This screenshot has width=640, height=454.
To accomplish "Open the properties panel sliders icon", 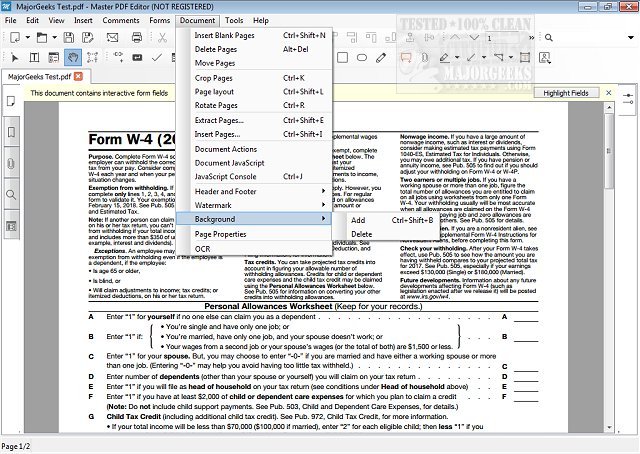I will coord(628,98).
